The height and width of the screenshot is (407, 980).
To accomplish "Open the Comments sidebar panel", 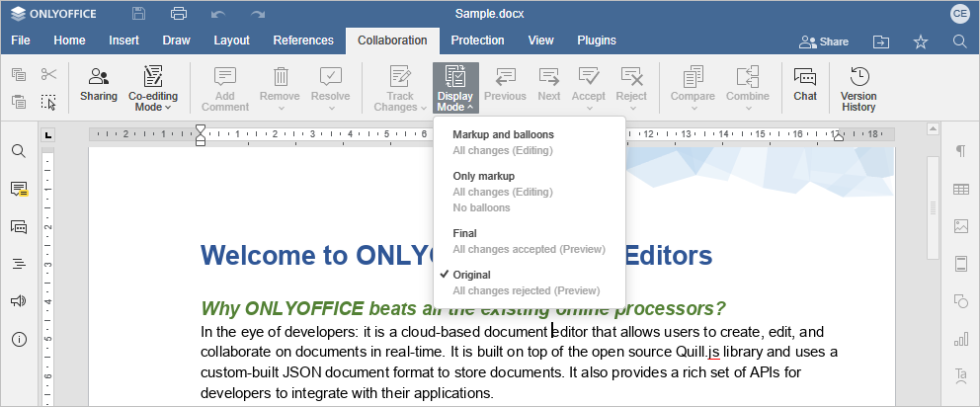I will pos(19,189).
